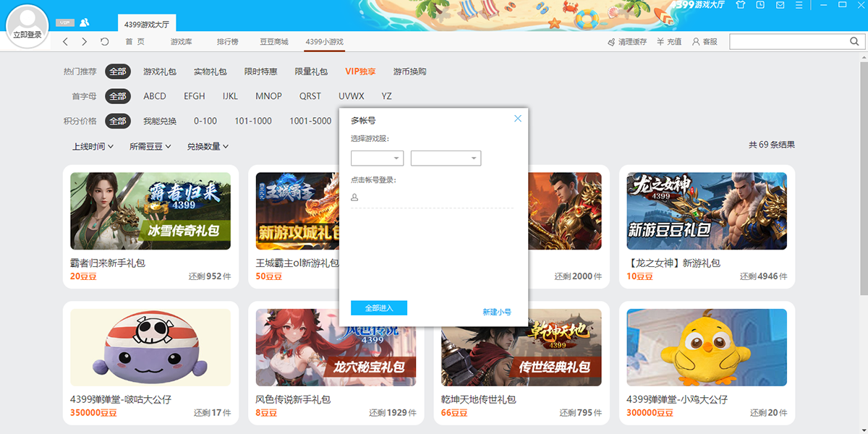The width and height of the screenshot is (868, 434).
Task: Open the main hamburger menu
Action: (799, 5)
